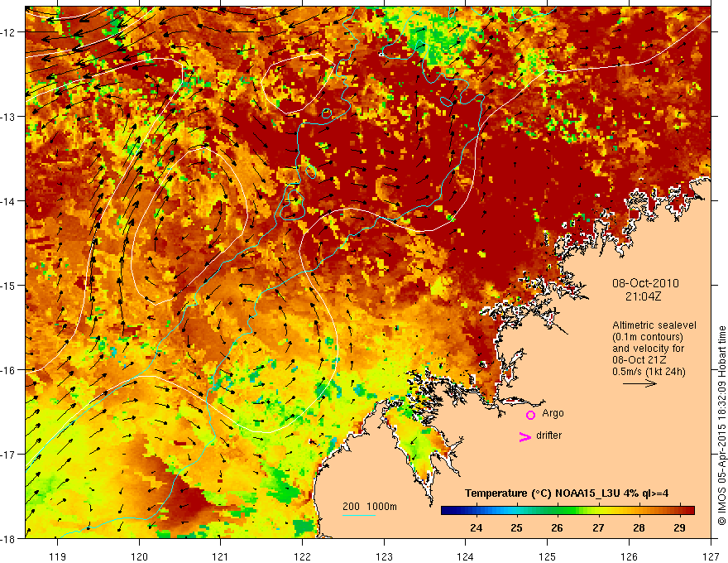Click the longitude axis label 126
This screenshot has height=563, width=728.
tap(629, 556)
